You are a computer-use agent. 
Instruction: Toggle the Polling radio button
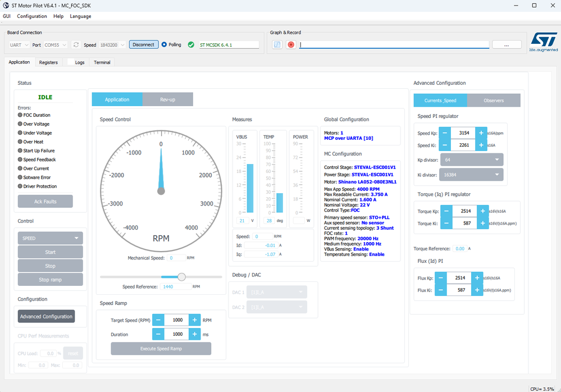coord(164,45)
